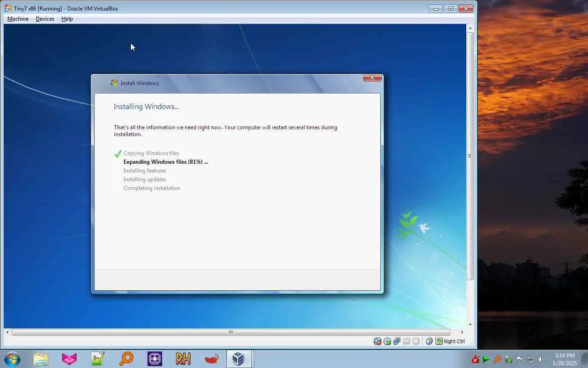Open the pink fox app on taskbar

point(69,359)
